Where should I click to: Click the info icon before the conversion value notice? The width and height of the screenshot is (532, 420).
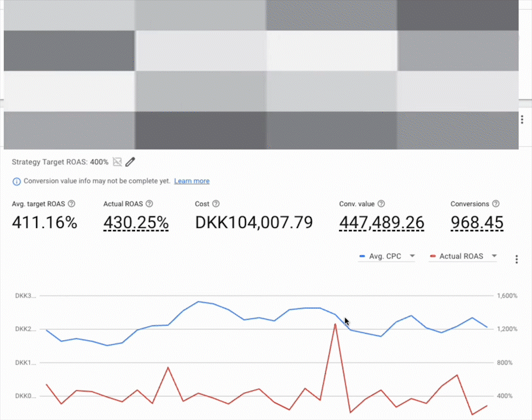17,181
